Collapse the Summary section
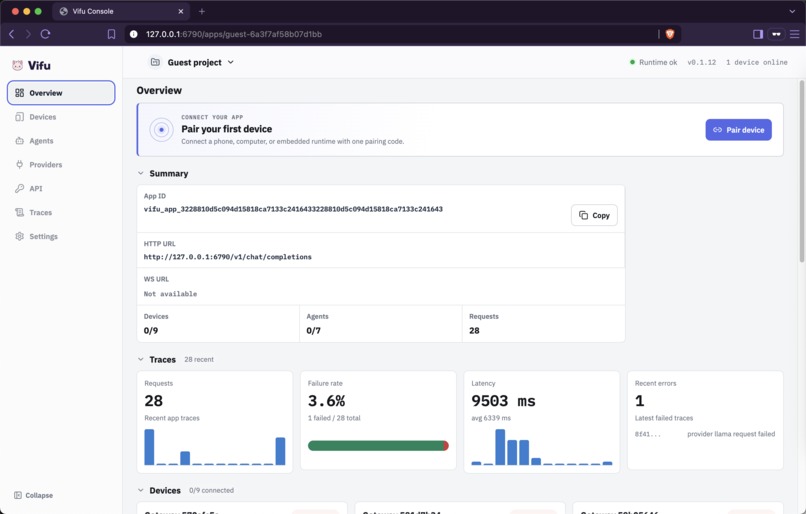 pyautogui.click(x=140, y=173)
